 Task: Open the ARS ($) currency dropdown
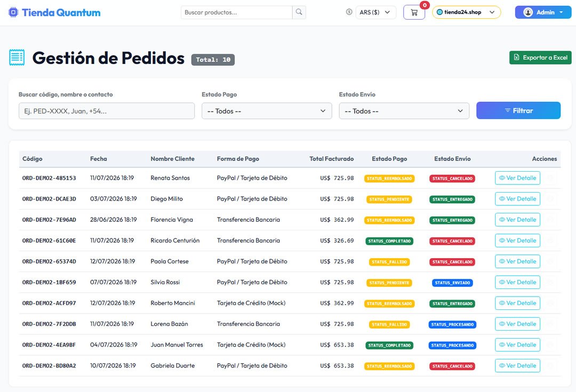375,12
